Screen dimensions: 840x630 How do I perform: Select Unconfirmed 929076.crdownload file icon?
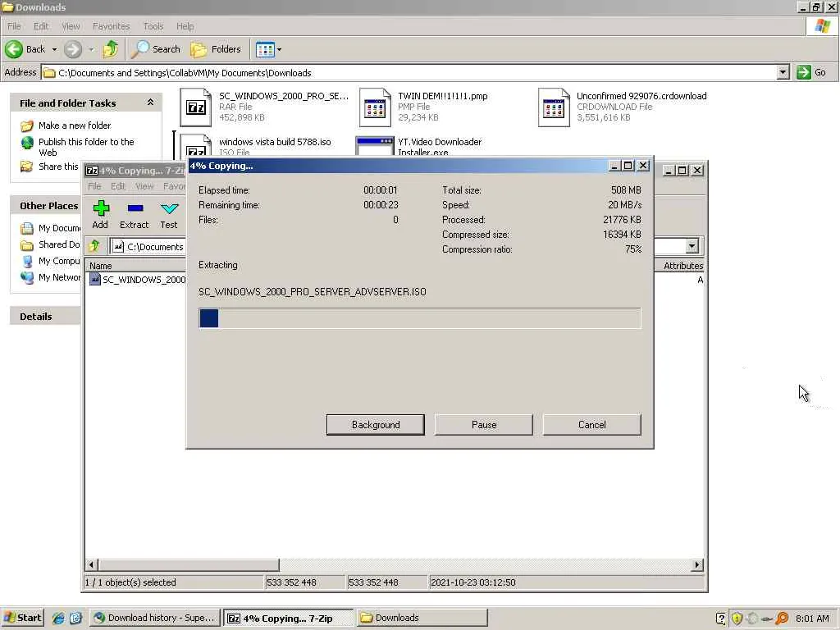tap(554, 107)
